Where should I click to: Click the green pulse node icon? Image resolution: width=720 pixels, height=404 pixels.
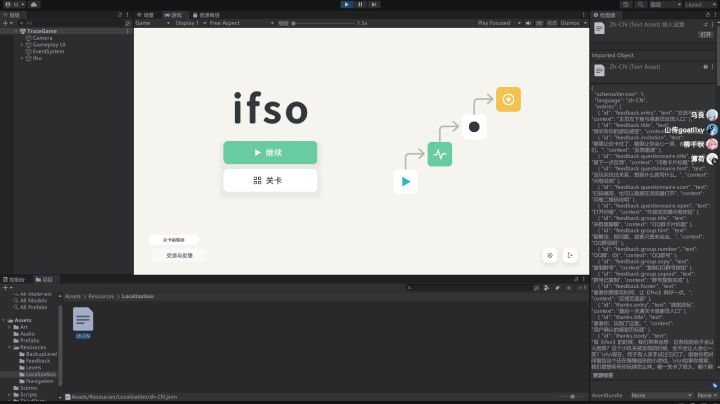pyautogui.click(x=440, y=154)
